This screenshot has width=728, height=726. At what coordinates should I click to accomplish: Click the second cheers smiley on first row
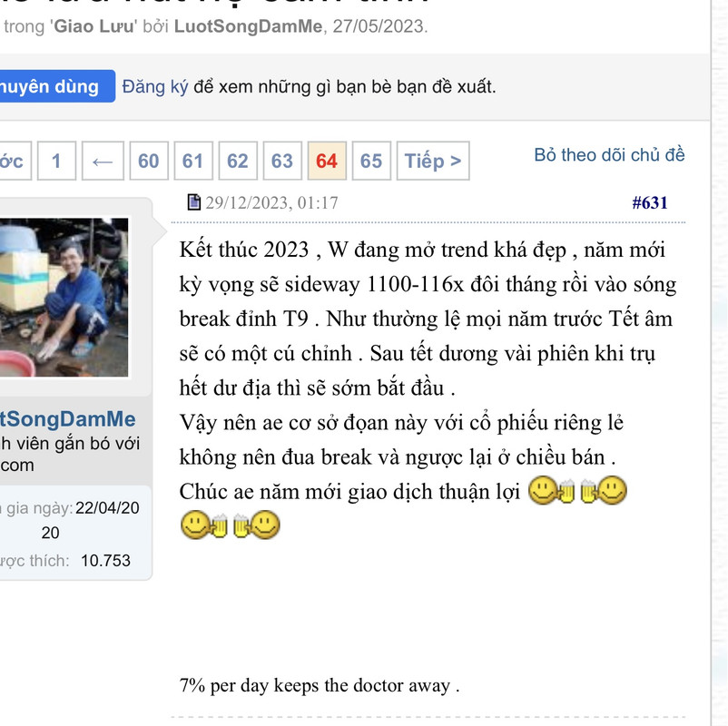[604, 490]
